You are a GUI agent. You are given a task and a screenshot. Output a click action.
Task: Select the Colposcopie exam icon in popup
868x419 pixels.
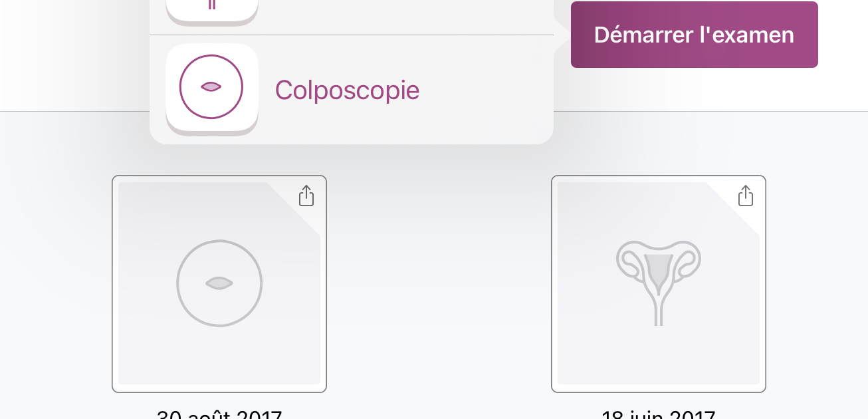[x=211, y=88]
